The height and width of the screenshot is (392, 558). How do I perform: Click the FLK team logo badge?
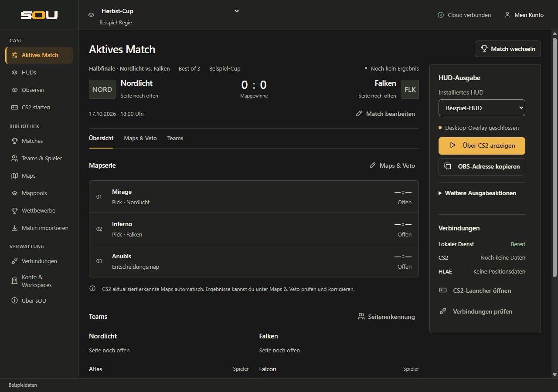[x=410, y=89]
